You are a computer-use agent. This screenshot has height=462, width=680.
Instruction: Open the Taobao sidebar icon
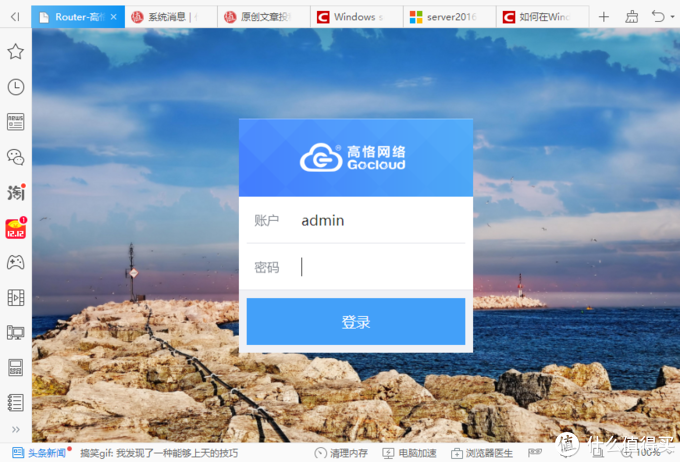tap(16, 192)
